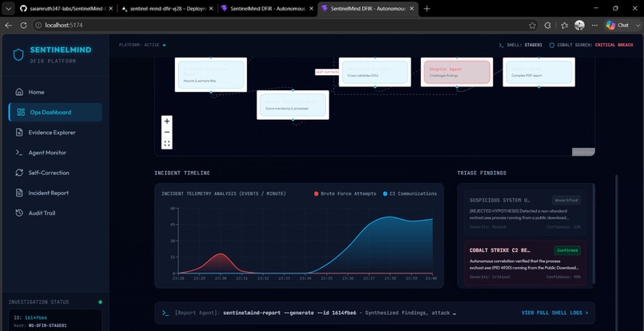Select the node that cross-validates IOCs

point(375,72)
